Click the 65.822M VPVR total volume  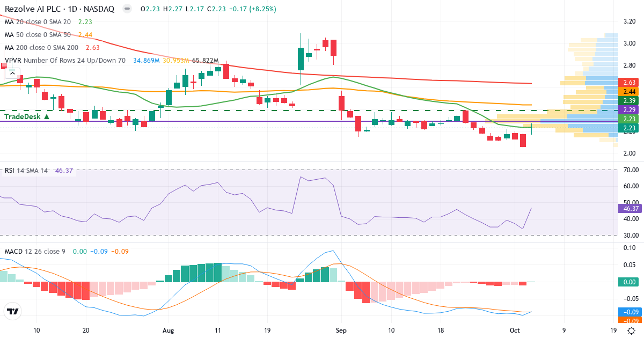point(207,61)
